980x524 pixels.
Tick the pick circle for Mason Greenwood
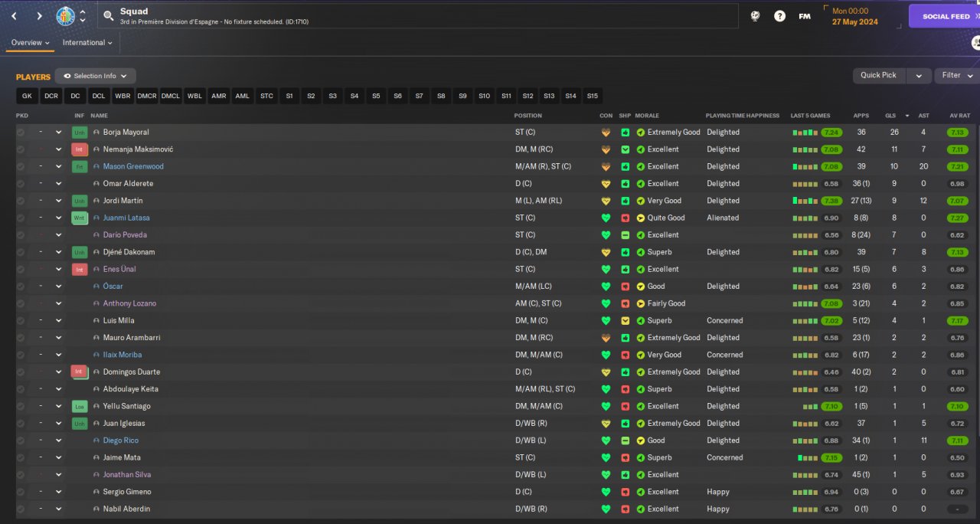(x=21, y=166)
